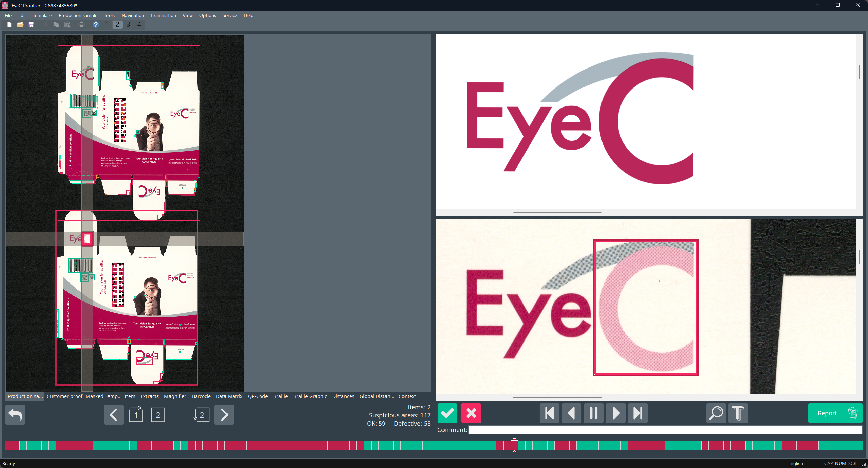This screenshot has height=468, width=868.
Task: Open the View menu
Action: [188, 15]
